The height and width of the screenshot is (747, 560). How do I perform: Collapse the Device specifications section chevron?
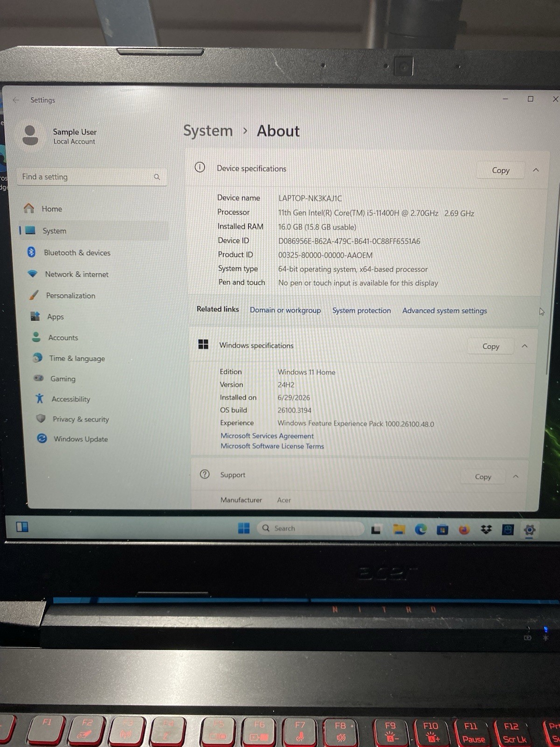[x=536, y=170]
